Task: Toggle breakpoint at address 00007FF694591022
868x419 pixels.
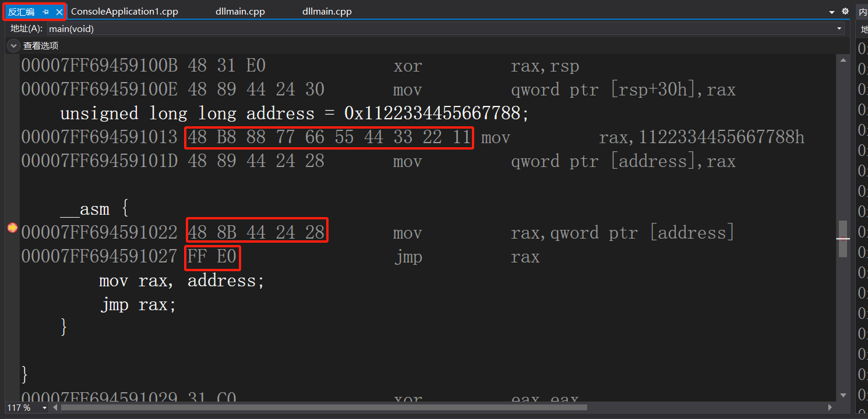Action: click(x=12, y=228)
